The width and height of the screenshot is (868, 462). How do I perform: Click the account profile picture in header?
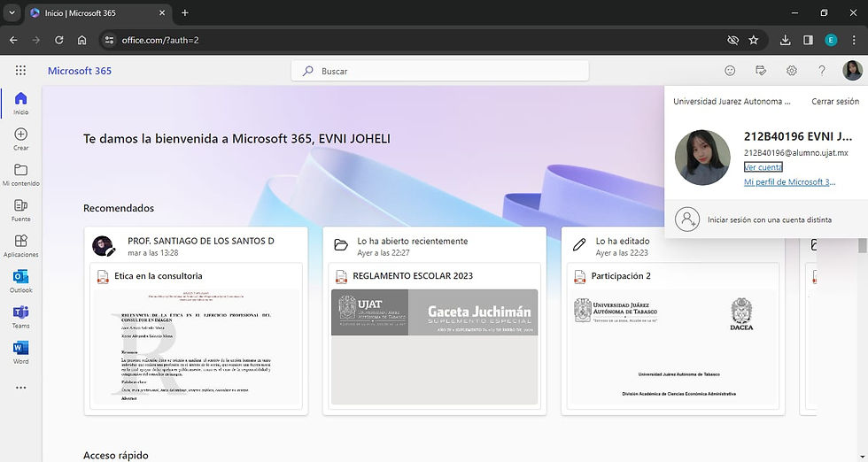tap(852, 70)
